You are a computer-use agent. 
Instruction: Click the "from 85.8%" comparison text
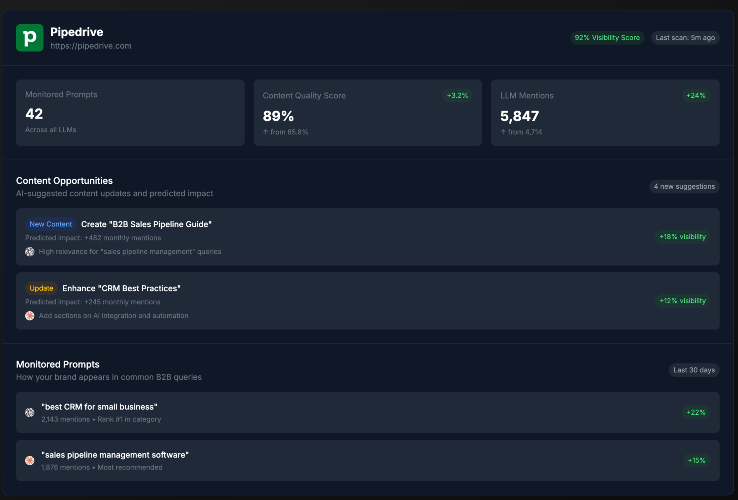tap(286, 132)
